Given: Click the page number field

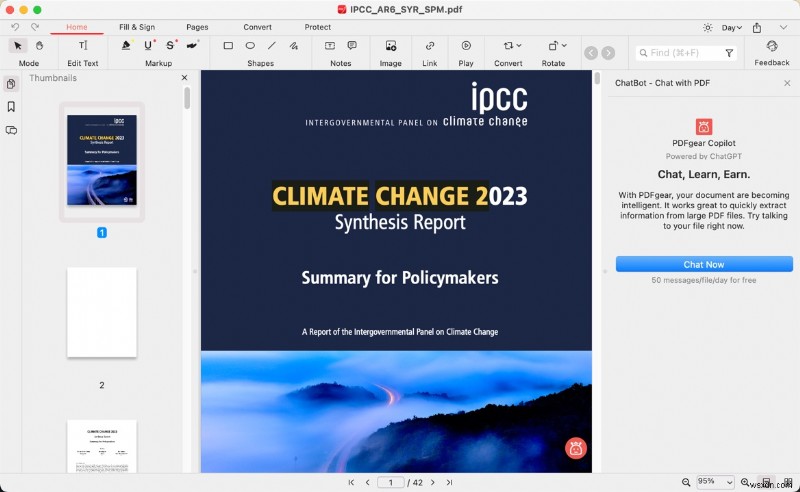Looking at the screenshot, I should pyautogui.click(x=391, y=482).
